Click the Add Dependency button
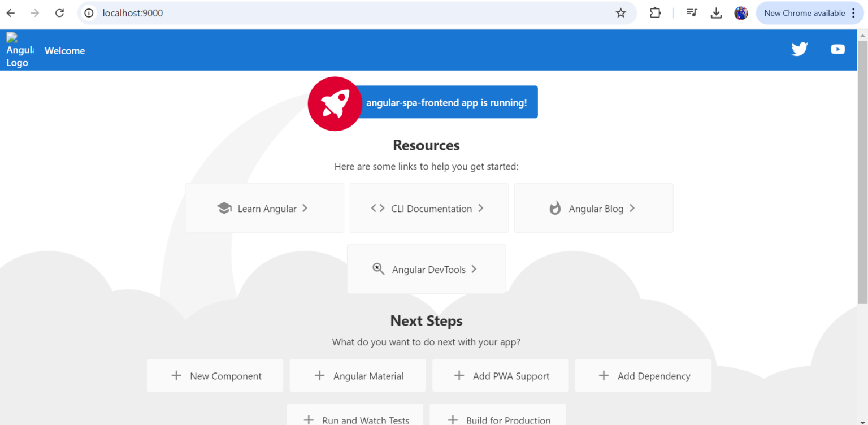This screenshot has width=868, height=425. tap(643, 375)
